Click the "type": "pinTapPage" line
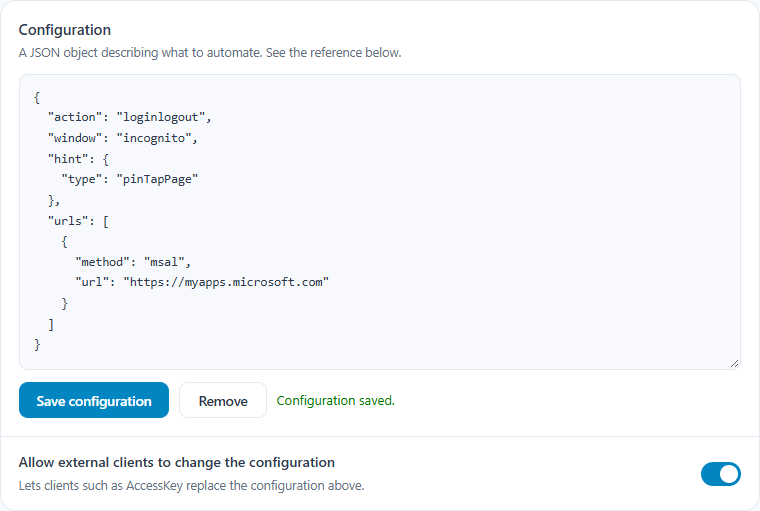Viewport: 760px width, 511px height. [x=130, y=179]
